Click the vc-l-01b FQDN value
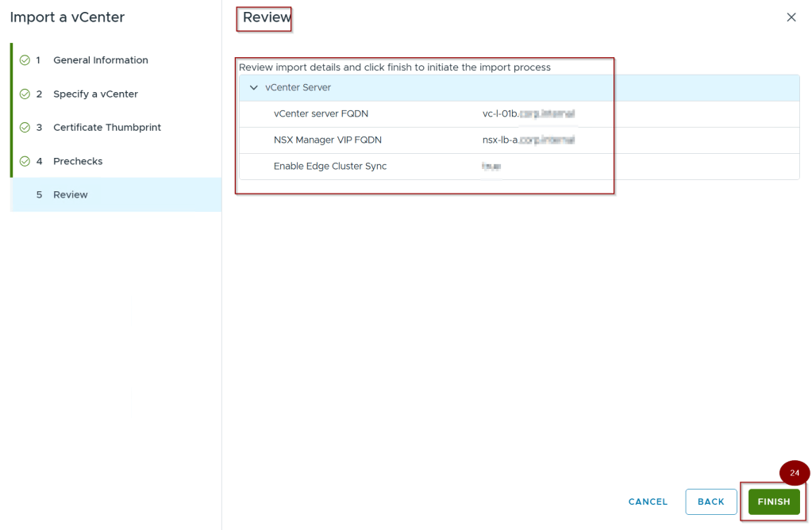The image size is (812, 530). (528, 114)
